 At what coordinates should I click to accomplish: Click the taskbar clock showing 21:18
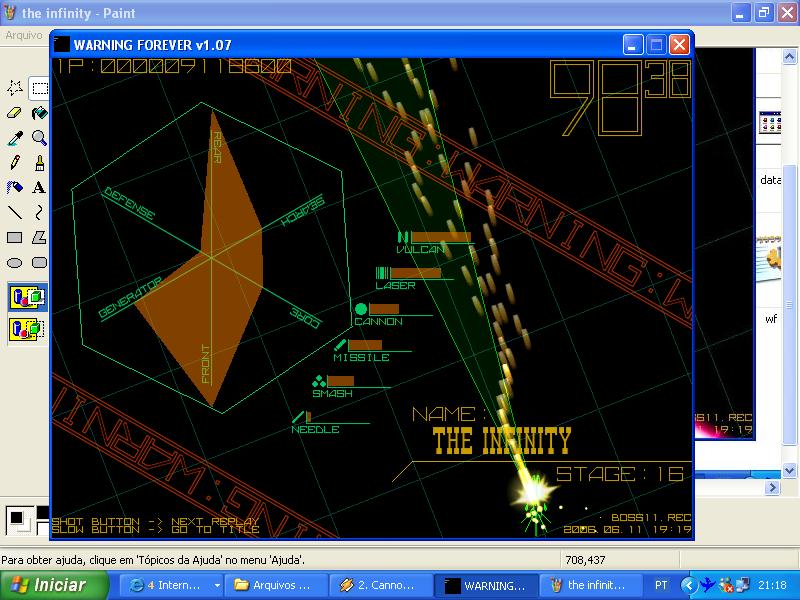tap(771, 585)
